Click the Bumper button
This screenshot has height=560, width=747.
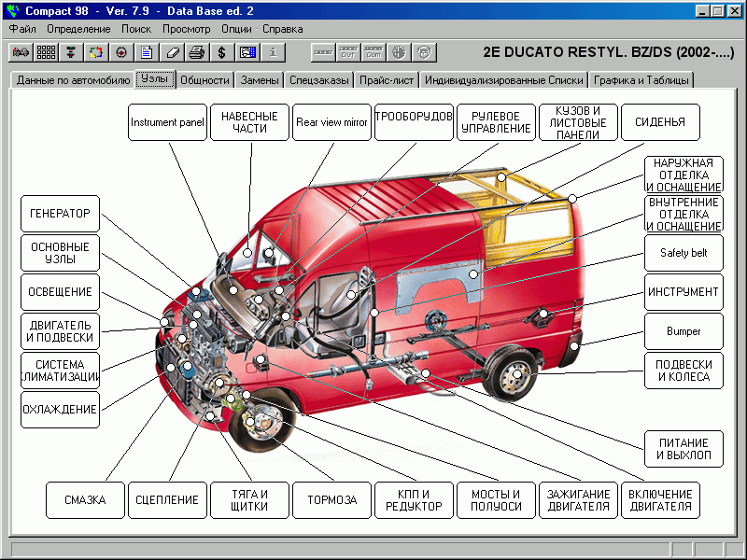coord(684,331)
